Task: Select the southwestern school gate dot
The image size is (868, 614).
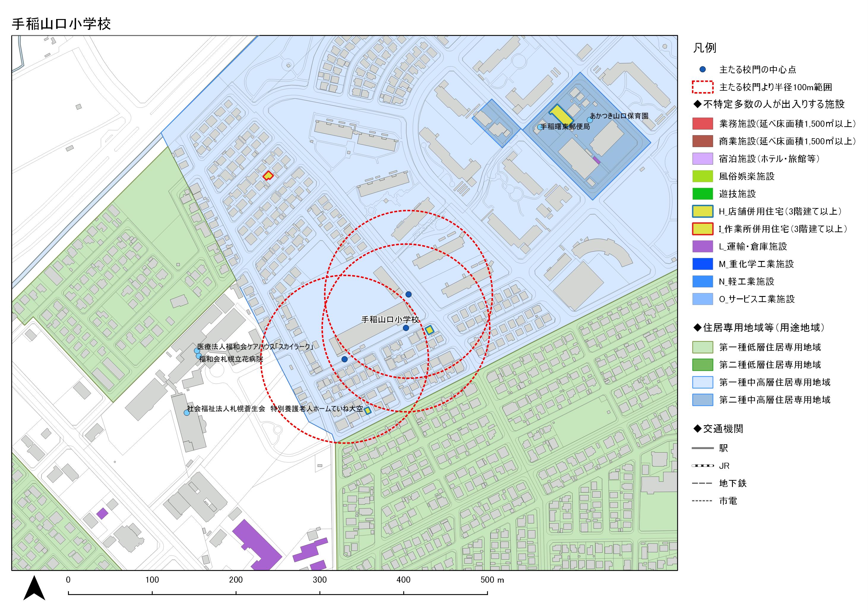Action: [344, 359]
